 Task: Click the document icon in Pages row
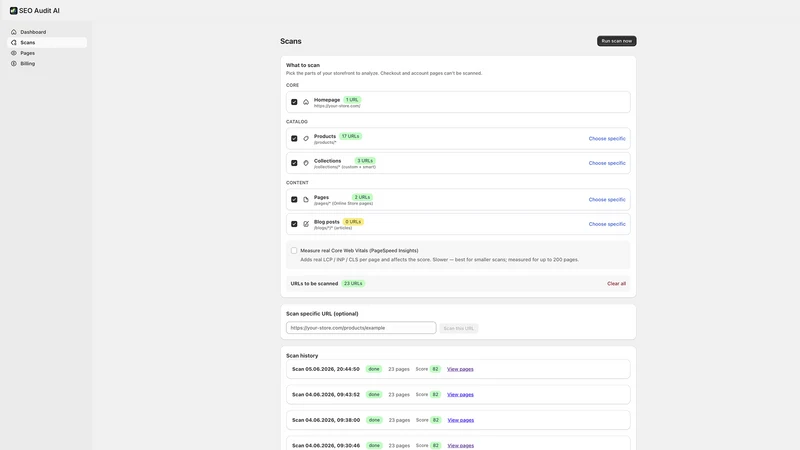pyautogui.click(x=306, y=199)
